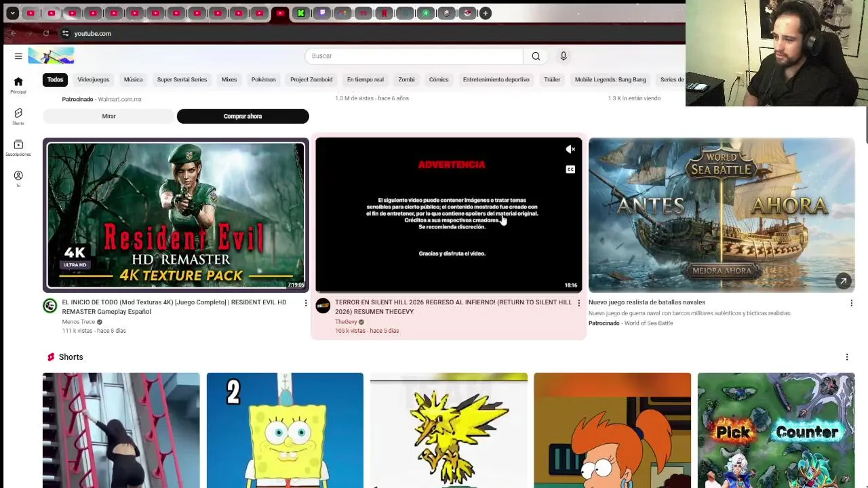The image size is (868, 488).
Task: Switch to the green Kick browser tab
Action: (x=300, y=13)
